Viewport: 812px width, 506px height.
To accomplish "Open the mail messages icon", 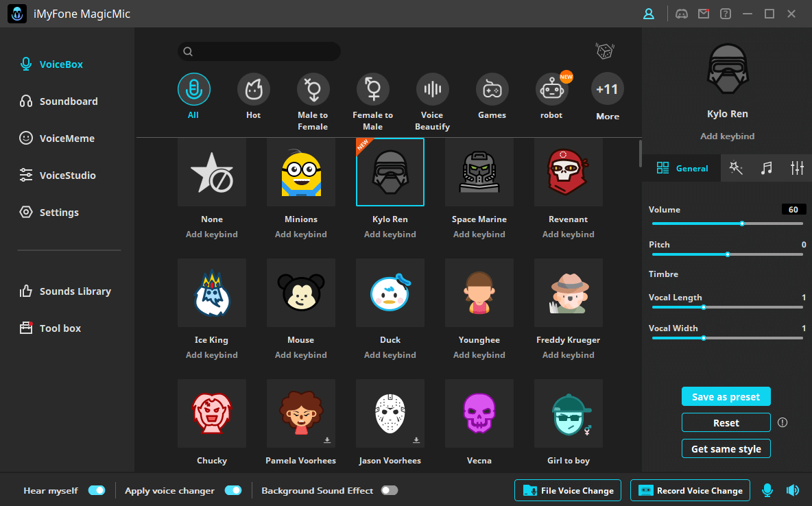I will (703, 14).
